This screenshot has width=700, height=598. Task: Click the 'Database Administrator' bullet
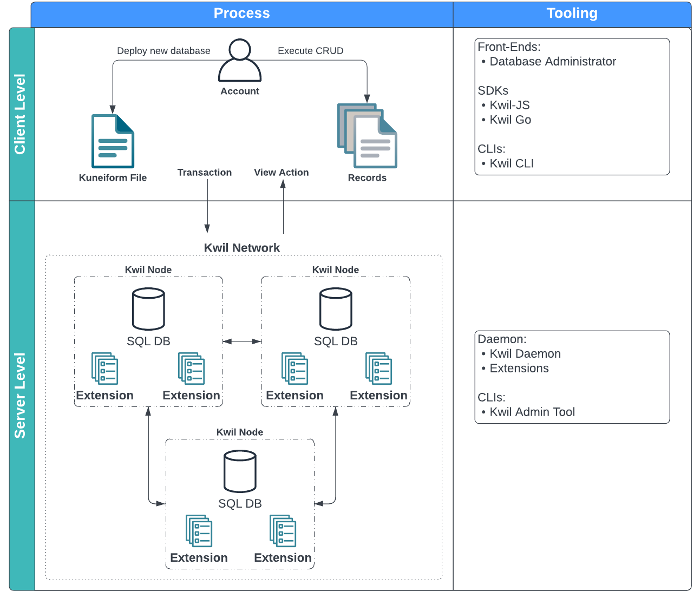pos(548,62)
